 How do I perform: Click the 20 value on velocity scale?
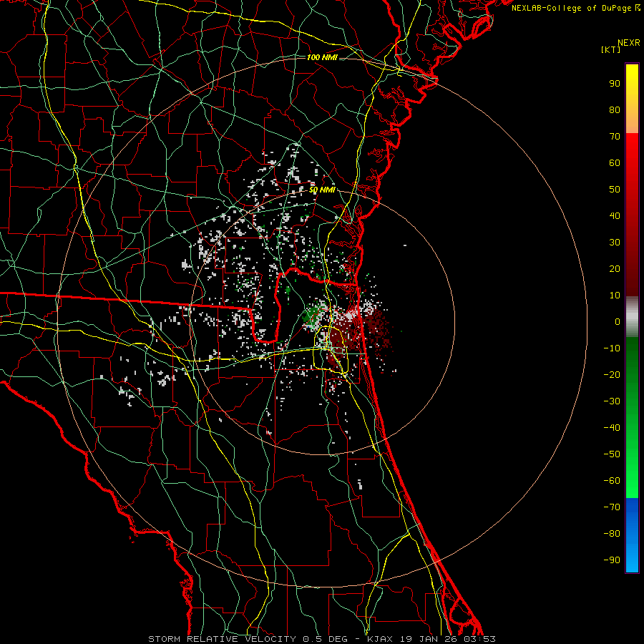615,269
